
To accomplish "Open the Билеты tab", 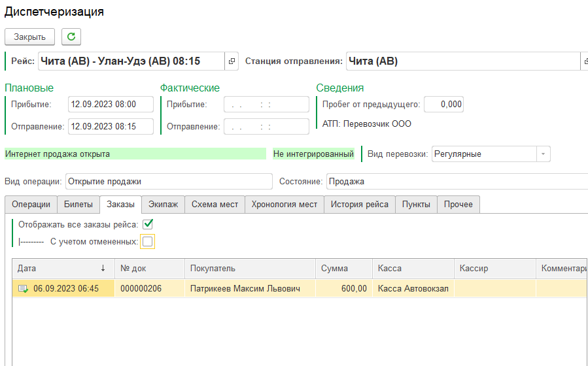I will (x=78, y=205).
